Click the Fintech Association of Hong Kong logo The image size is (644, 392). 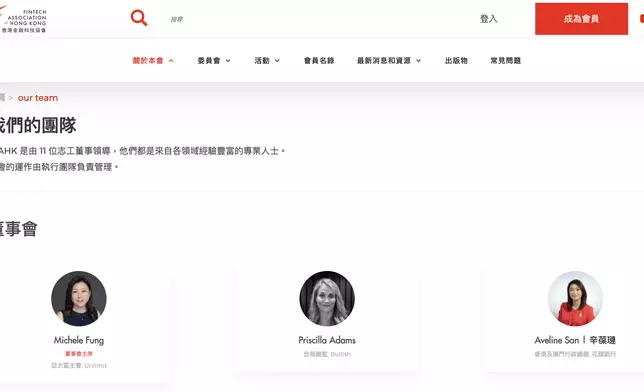tap(23, 19)
